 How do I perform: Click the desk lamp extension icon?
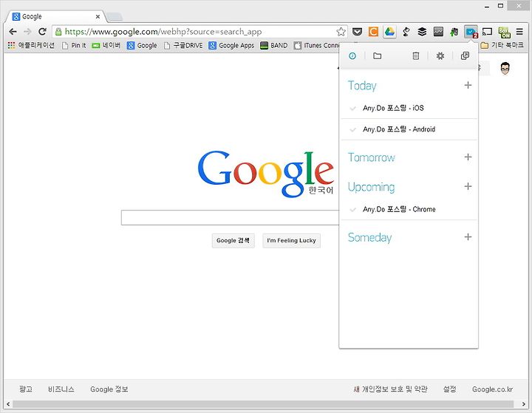pos(406,32)
